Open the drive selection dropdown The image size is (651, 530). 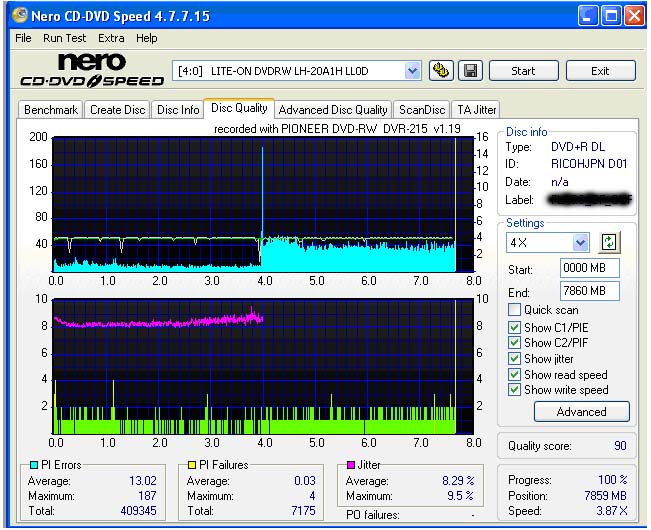point(412,71)
